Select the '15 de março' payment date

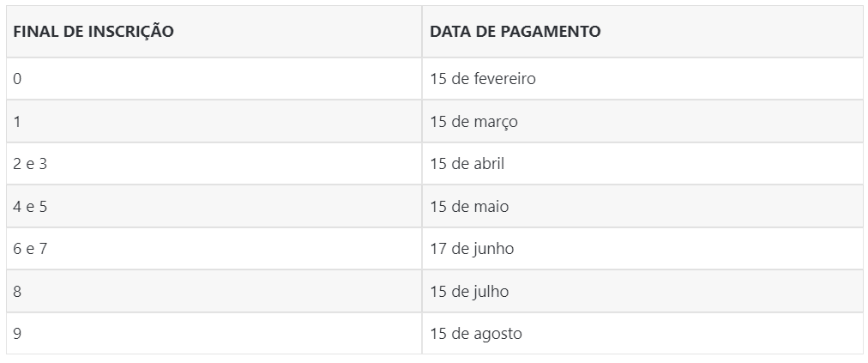(x=473, y=122)
